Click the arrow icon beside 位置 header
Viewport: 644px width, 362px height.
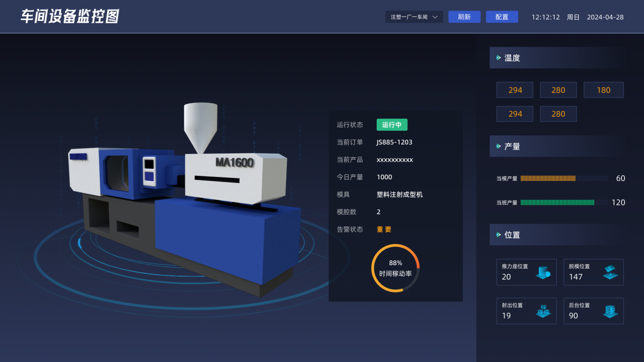[x=498, y=235]
